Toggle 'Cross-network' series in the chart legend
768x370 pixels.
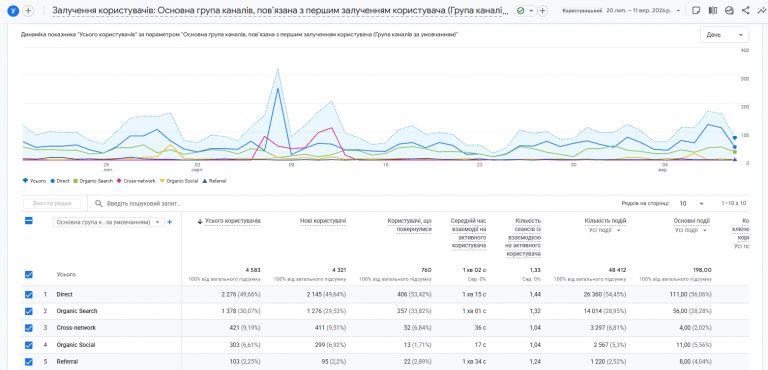(x=136, y=181)
